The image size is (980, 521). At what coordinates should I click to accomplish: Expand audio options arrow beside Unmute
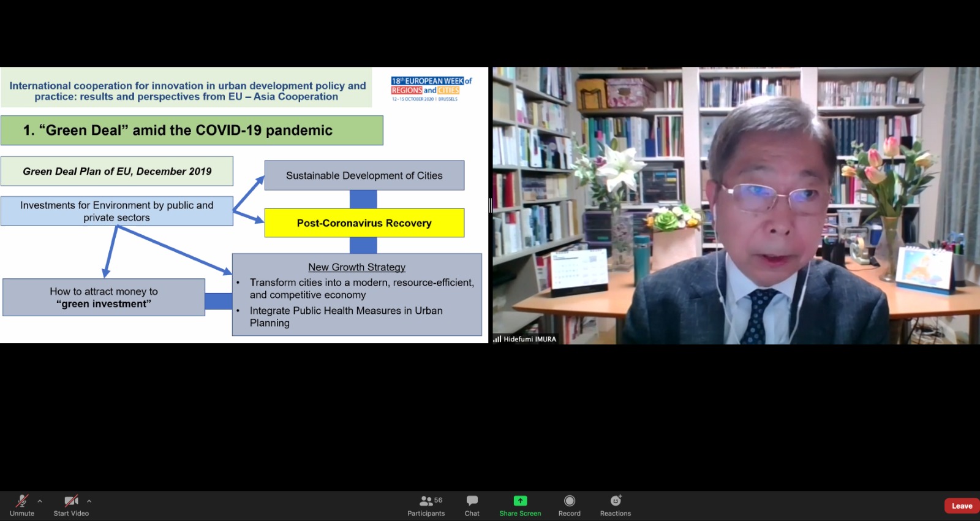pos(40,501)
